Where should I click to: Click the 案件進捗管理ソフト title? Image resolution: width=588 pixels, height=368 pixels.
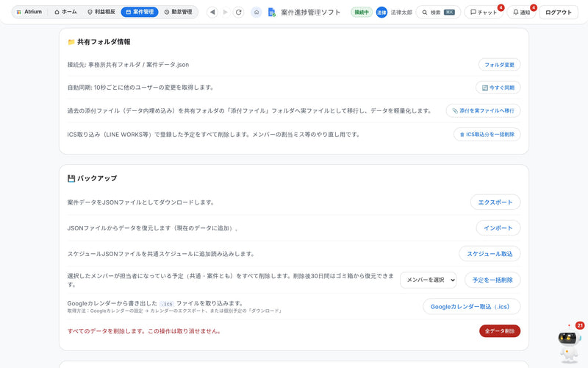coord(310,13)
